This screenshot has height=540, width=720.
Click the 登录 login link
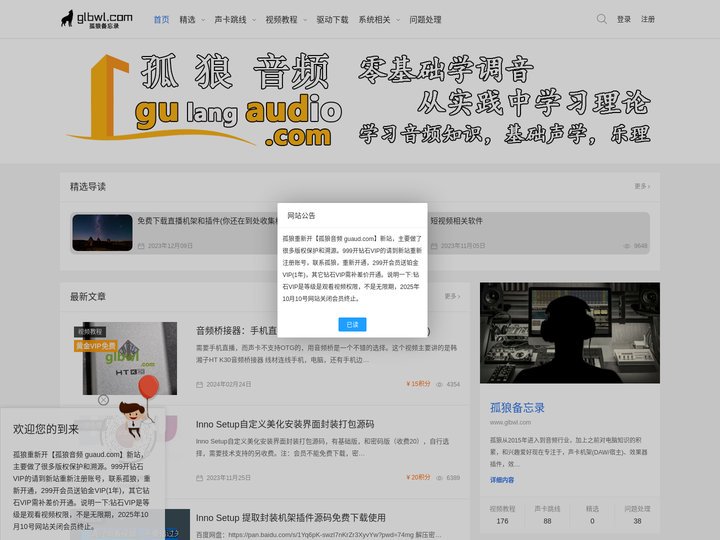click(624, 19)
